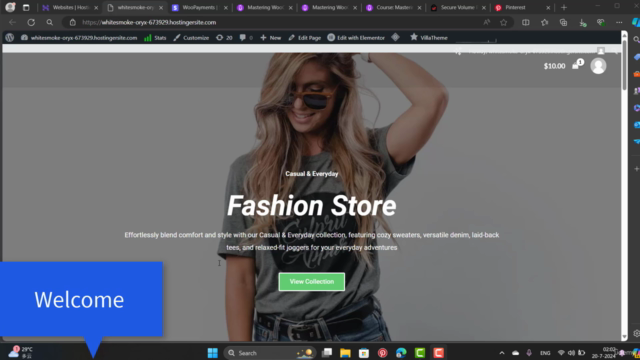Image resolution: width=640 pixels, height=360 pixels.
Task: Open the tab actions menu icon
Action: click(26, 7)
